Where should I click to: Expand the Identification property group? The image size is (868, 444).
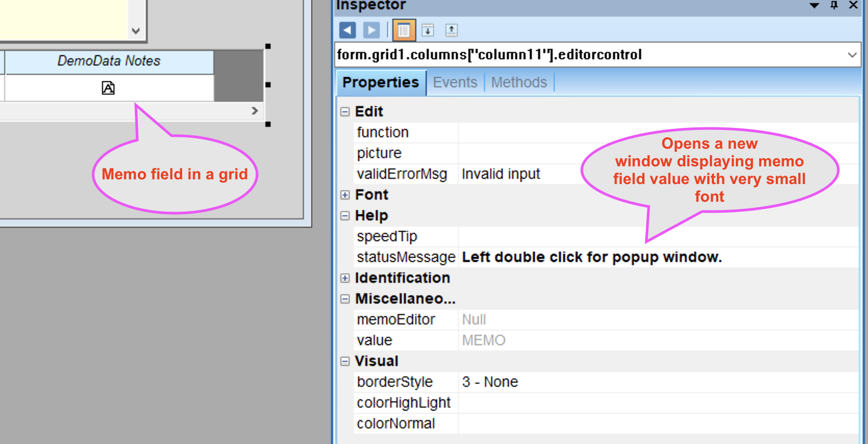[345, 278]
